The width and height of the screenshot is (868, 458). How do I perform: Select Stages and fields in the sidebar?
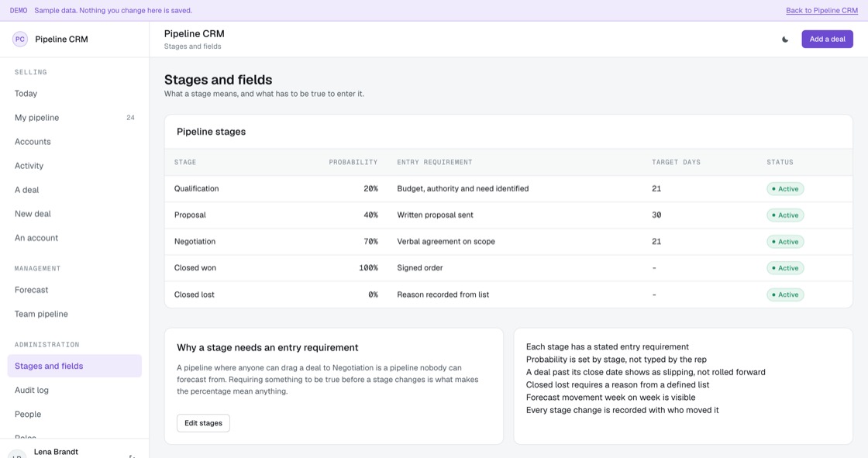(x=74, y=366)
